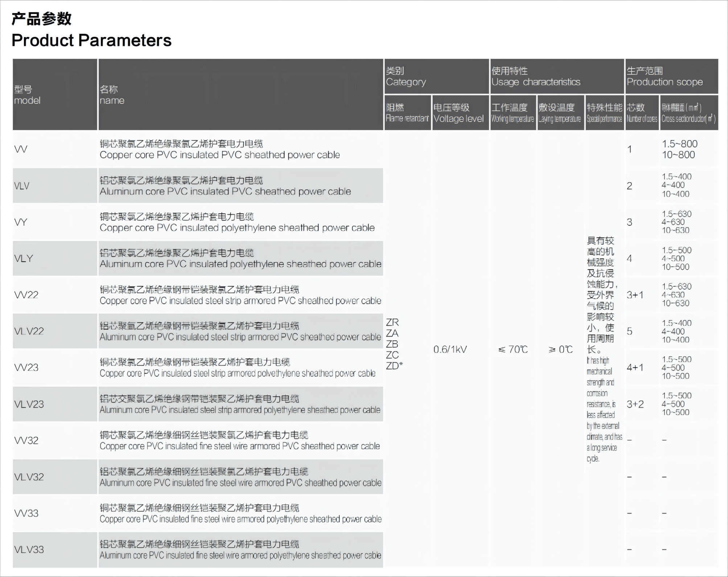Click the 'Number of cores' subheader

(642, 113)
